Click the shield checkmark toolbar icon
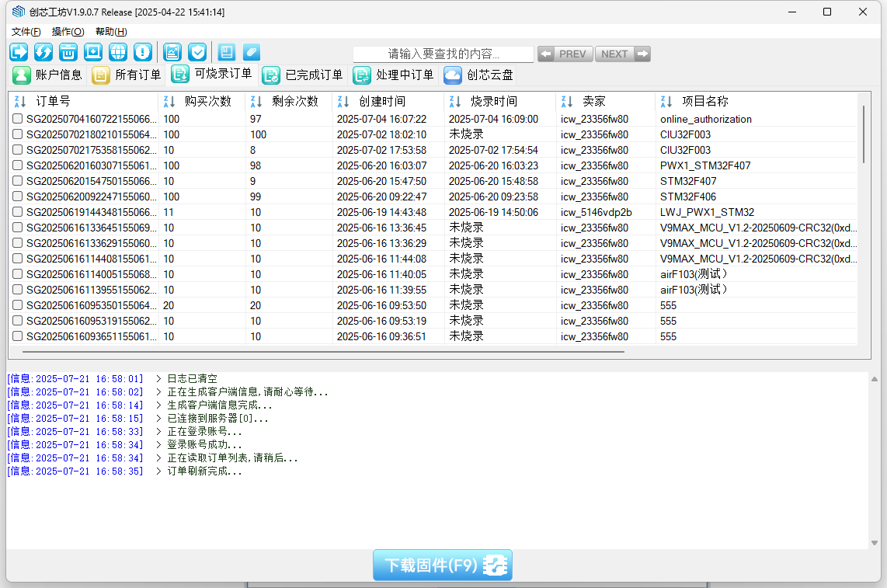Viewport: 887px width, 588px height. tap(197, 52)
